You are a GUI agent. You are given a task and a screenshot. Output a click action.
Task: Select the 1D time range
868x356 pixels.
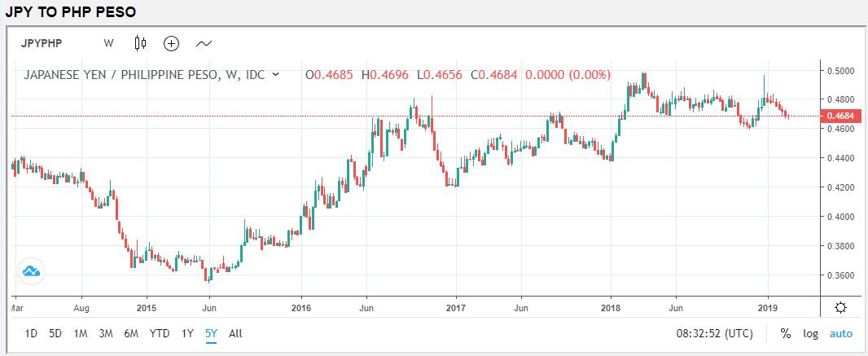(x=31, y=333)
